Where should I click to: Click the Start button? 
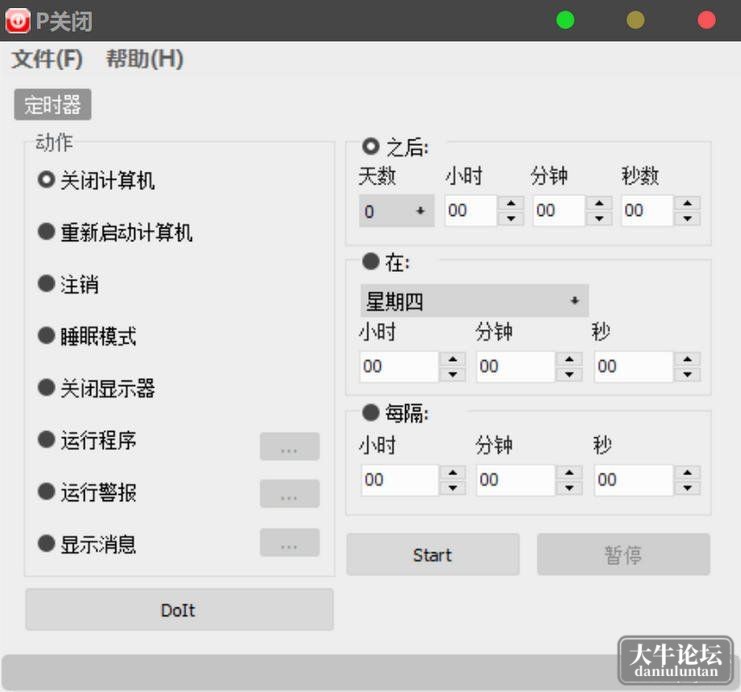433,554
